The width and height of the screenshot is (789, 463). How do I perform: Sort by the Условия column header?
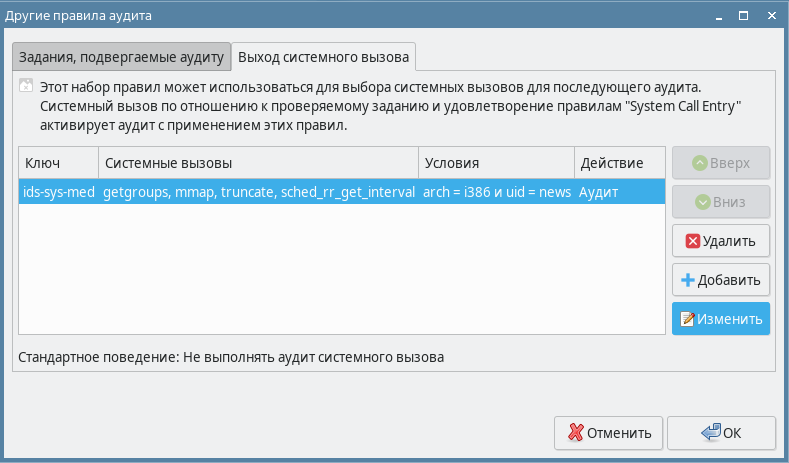click(495, 162)
